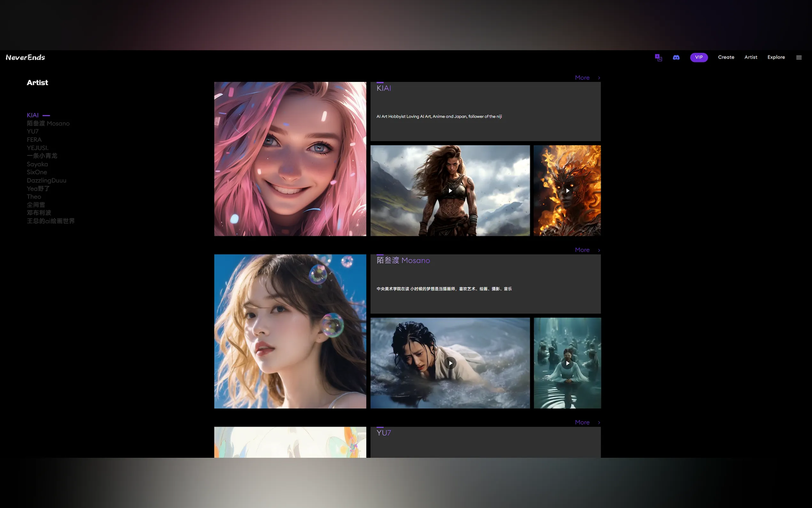
Task: Play the Mosano woman in water video
Action: (x=450, y=363)
